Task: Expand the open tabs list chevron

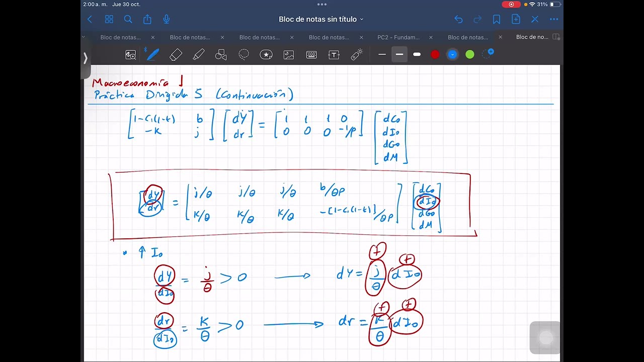Action: (x=84, y=37)
